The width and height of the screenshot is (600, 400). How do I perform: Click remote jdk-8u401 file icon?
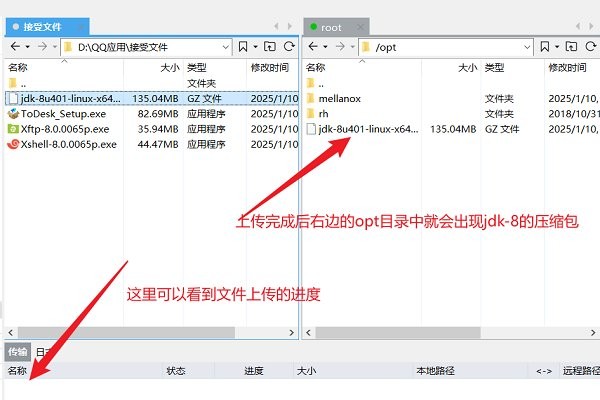tap(311, 129)
